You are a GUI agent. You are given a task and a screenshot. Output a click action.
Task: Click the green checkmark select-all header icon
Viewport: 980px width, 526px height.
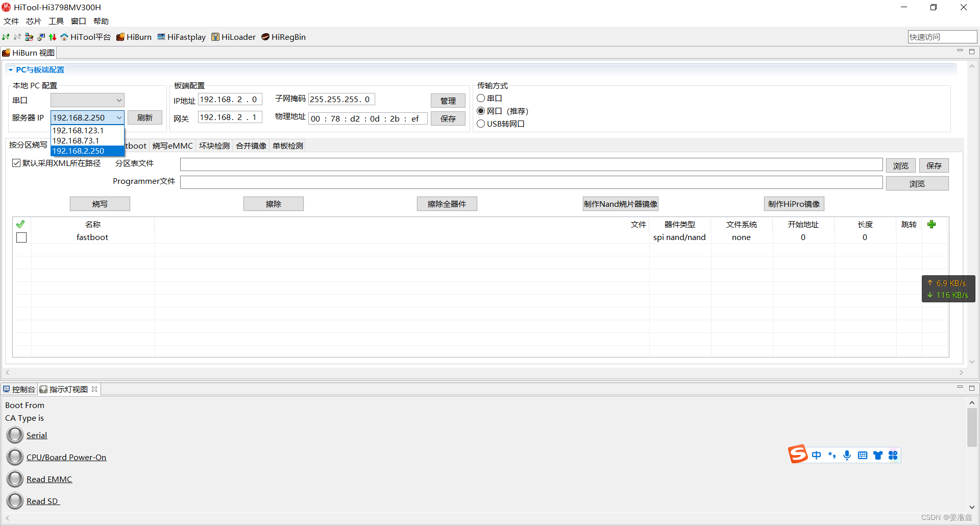click(20, 224)
